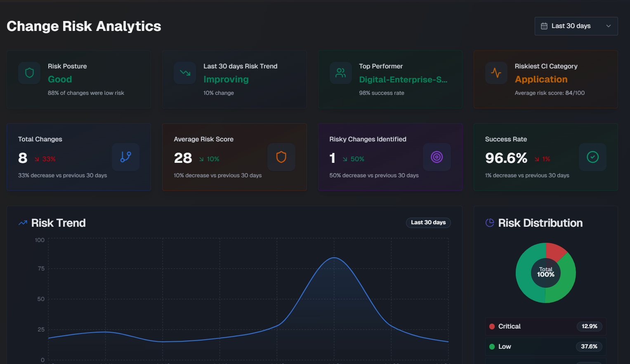Toggle the Last 30 days pill on Risk Trend

click(x=428, y=222)
